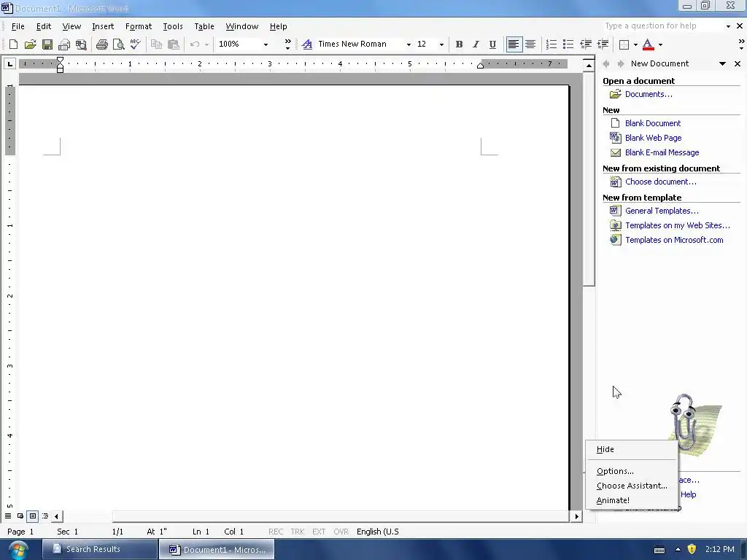747x560 pixels.
Task: Open the Styles and Formatting pane icon
Action: (307, 44)
